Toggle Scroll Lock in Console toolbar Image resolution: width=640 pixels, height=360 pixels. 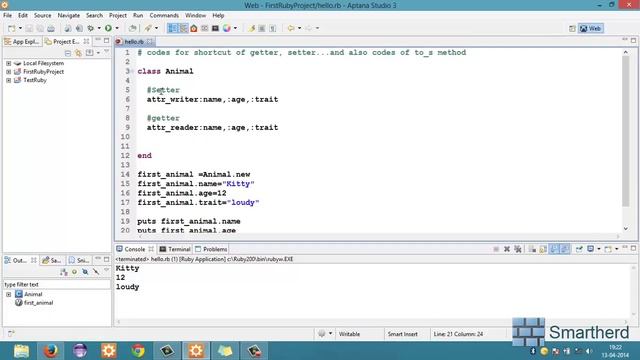543,249
